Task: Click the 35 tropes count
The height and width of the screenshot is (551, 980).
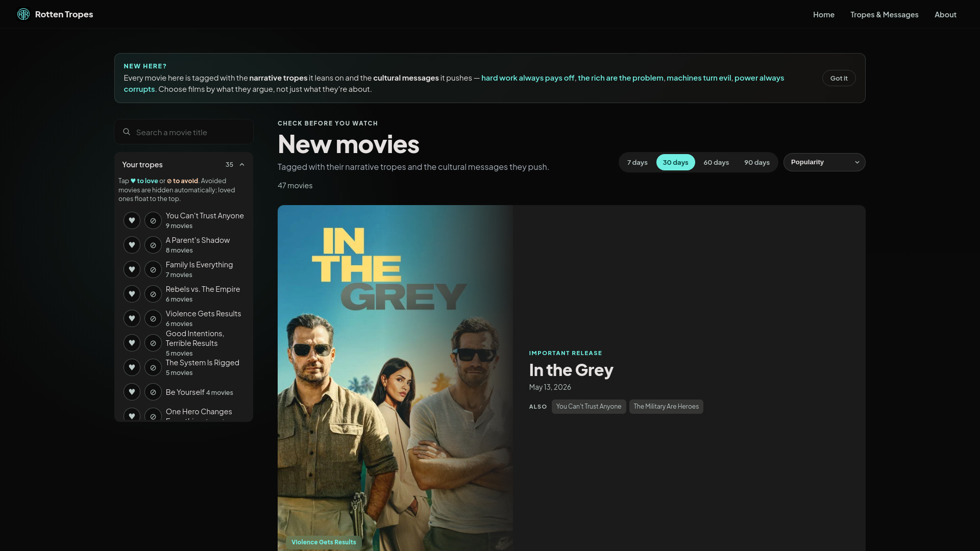Action: tap(229, 165)
